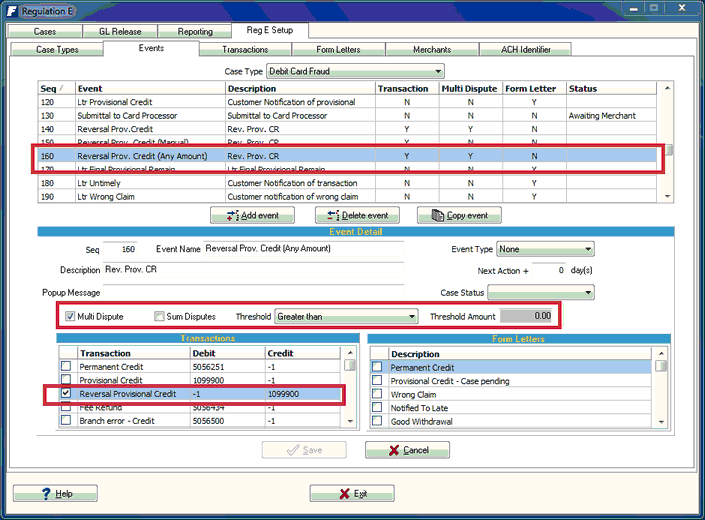Expand the Threshold Greater than dropdown
Screen dimensions: 705x520
pos(411,317)
